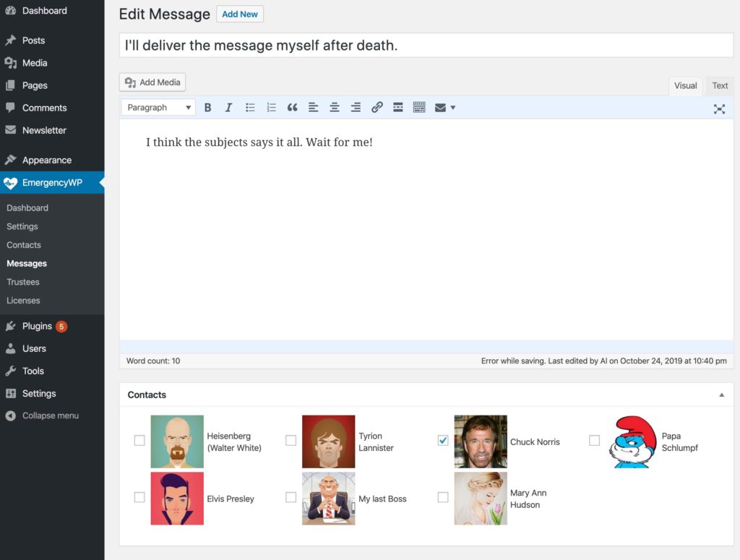Toggle italic formatting in editor toolbar

228,108
